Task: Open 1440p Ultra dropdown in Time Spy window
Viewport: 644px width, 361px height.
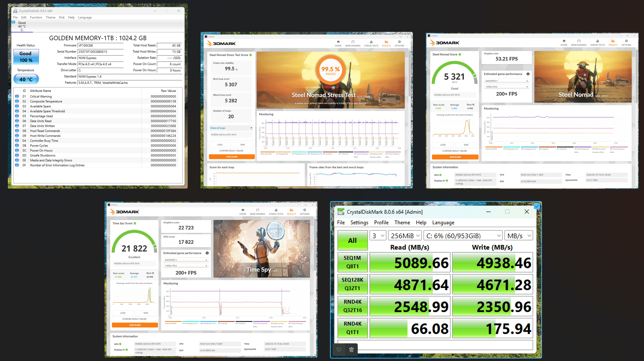Action: click(185, 266)
